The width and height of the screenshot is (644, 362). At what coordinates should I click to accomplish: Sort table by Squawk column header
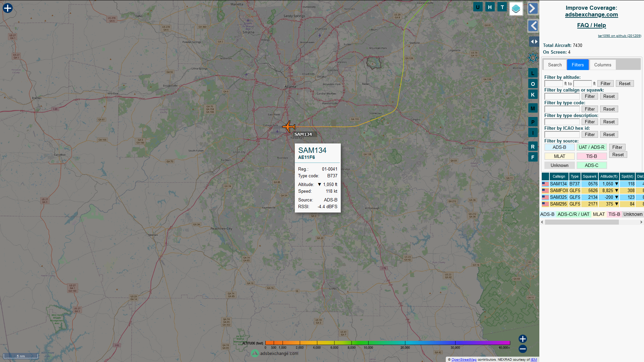pos(590,176)
